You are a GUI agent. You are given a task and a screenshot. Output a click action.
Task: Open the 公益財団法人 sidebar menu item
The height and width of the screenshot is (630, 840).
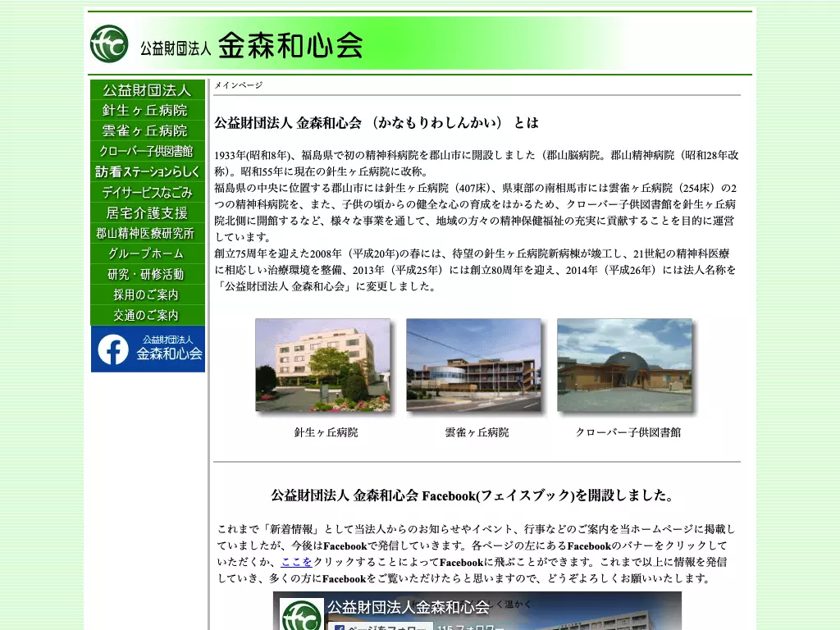pos(148,90)
